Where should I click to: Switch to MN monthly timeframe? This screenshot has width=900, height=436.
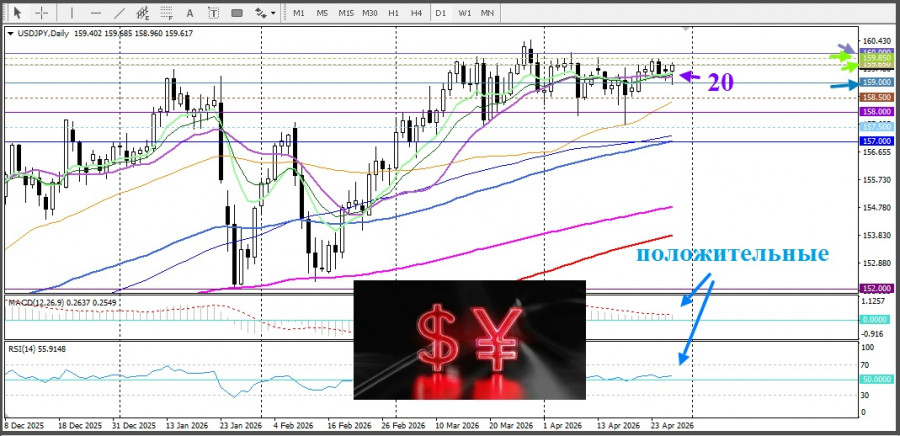[x=487, y=13]
